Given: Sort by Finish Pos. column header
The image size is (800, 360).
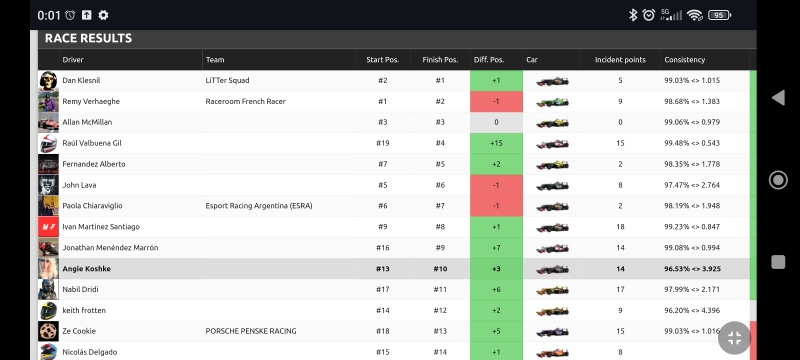Looking at the screenshot, I should click(440, 60).
